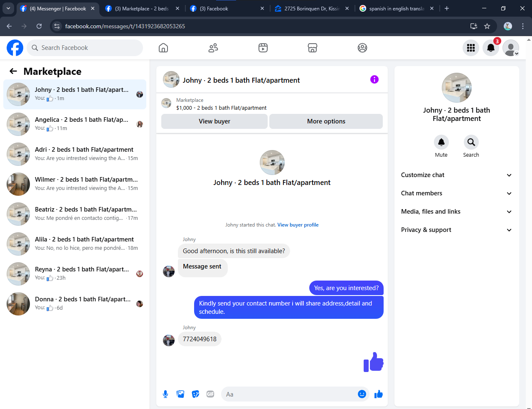This screenshot has width=532, height=409.
Task: Click Search magnifier in chat details
Action: (x=471, y=142)
